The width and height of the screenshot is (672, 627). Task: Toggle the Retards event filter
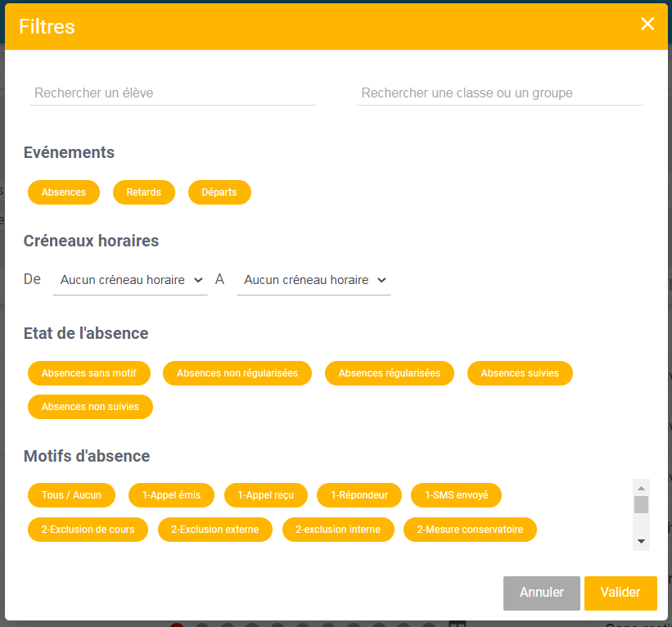point(143,192)
